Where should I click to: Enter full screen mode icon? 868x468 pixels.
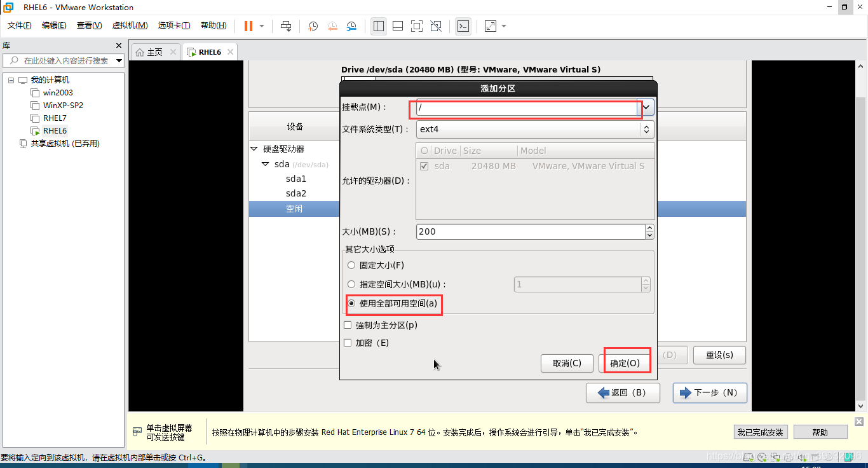point(417,26)
